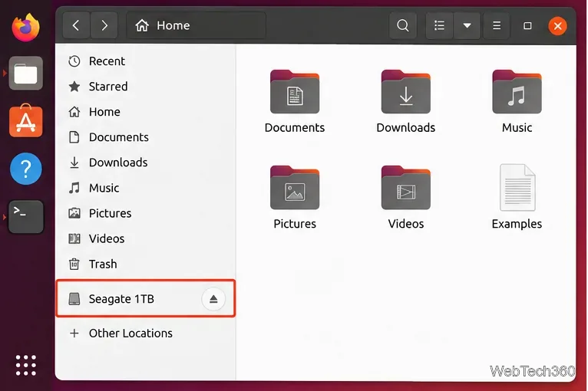Image resolution: width=588 pixels, height=391 pixels.
Task: Open Other Locations in the sidebar
Action: 146,333
